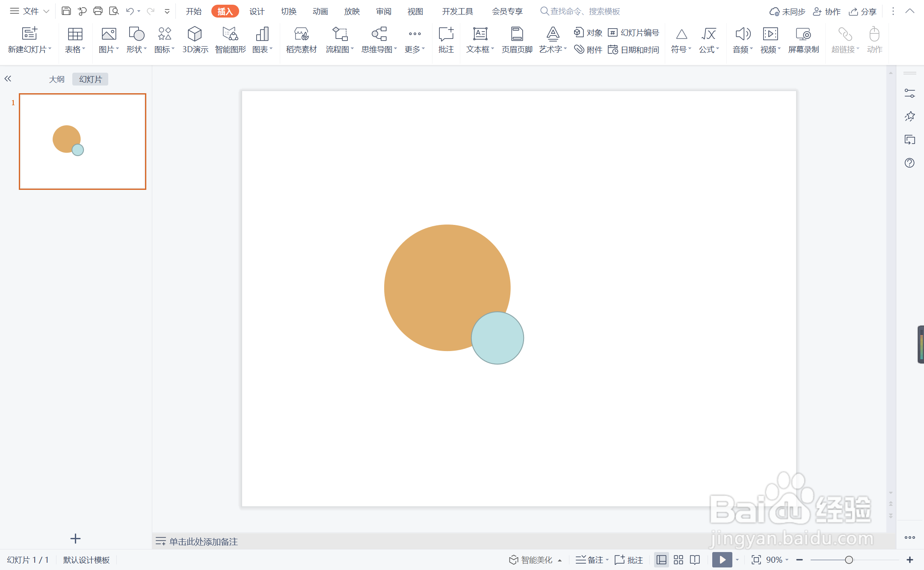
Task: Open the undo history dropdown arrow
Action: click(139, 11)
